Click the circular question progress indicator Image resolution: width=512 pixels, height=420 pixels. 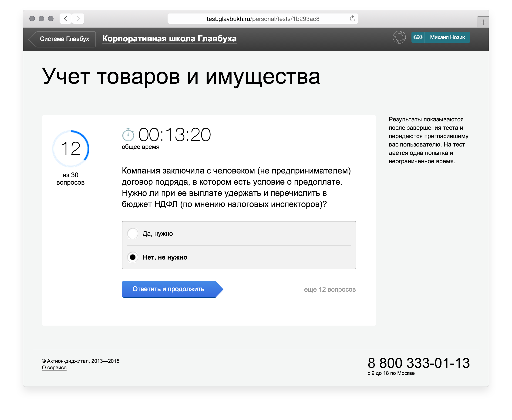(71, 149)
